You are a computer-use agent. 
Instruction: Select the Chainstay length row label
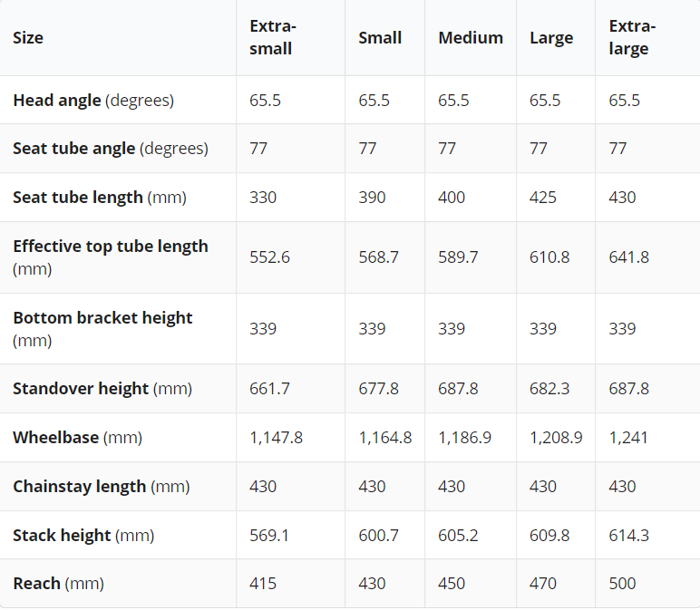(102, 487)
